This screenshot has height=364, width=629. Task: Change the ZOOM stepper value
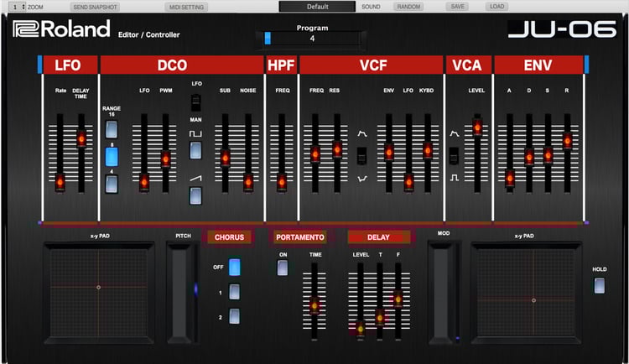click(x=18, y=7)
